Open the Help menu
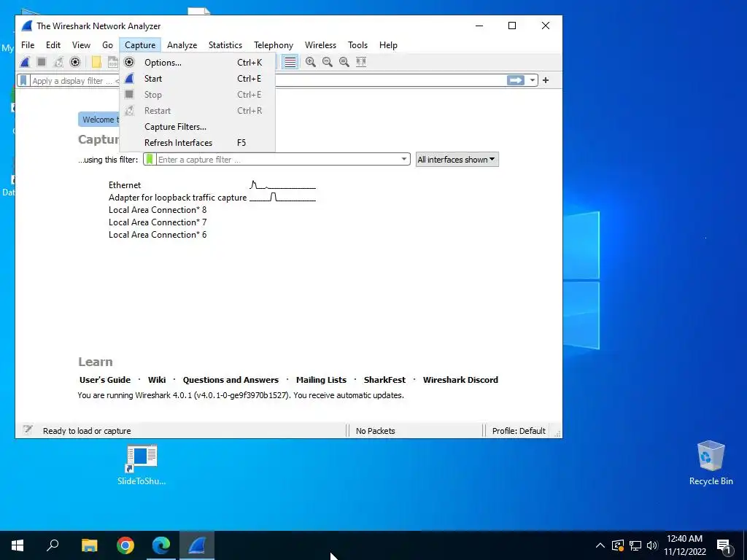The image size is (747, 560). [x=388, y=44]
